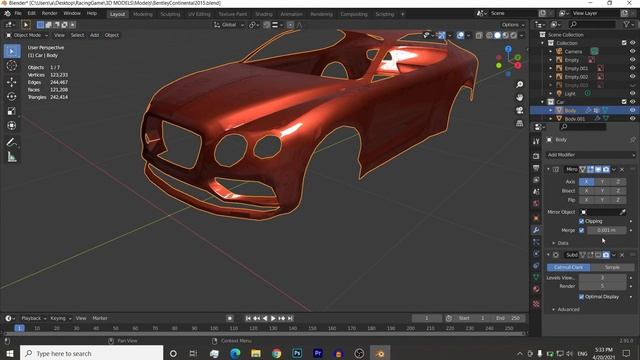Play the animation forward
640x360 pixels.
273,318
